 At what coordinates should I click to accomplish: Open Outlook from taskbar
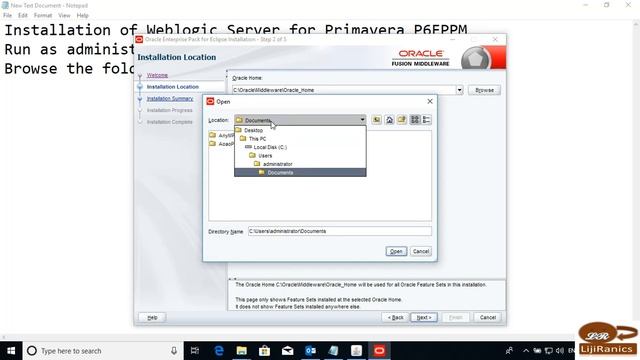click(x=311, y=351)
